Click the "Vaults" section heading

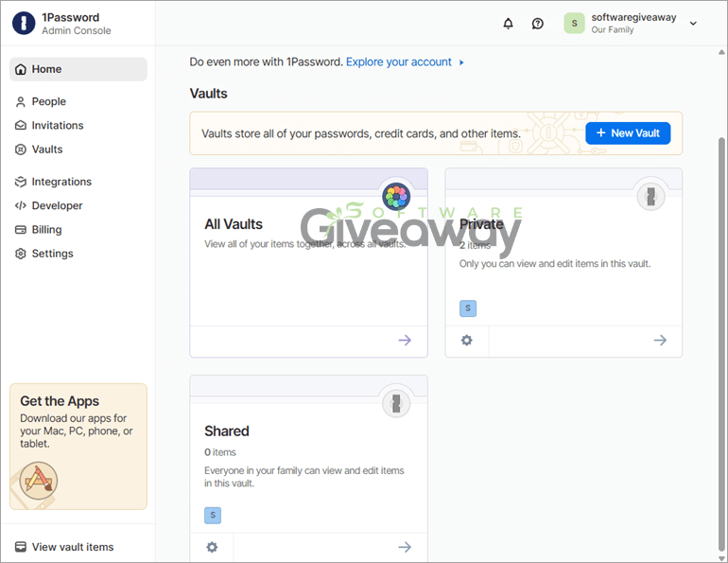click(x=208, y=94)
